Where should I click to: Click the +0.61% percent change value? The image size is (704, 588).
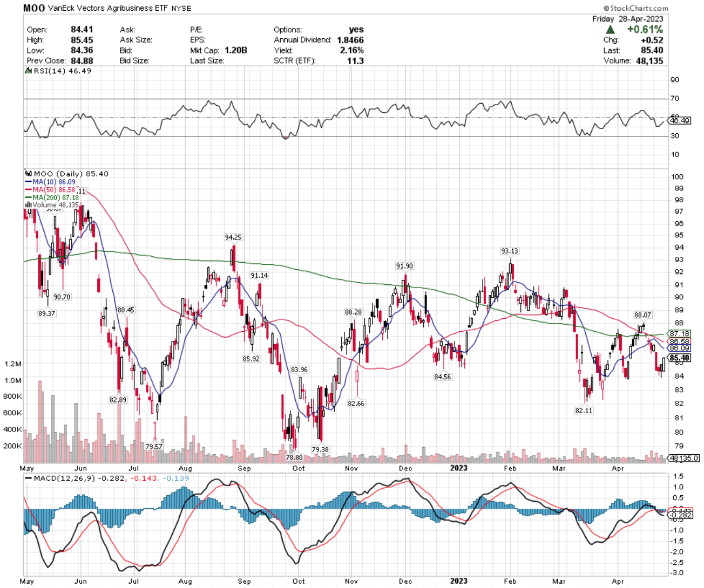pos(645,30)
